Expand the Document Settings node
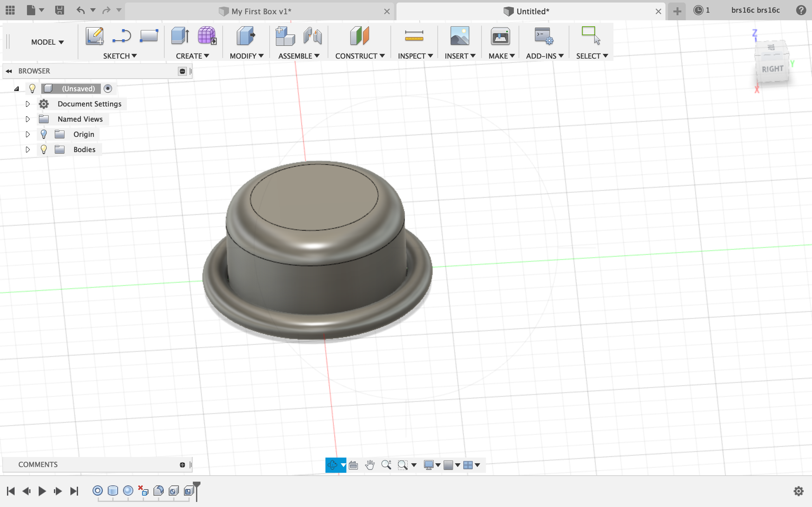This screenshot has width=812, height=507. [28, 104]
